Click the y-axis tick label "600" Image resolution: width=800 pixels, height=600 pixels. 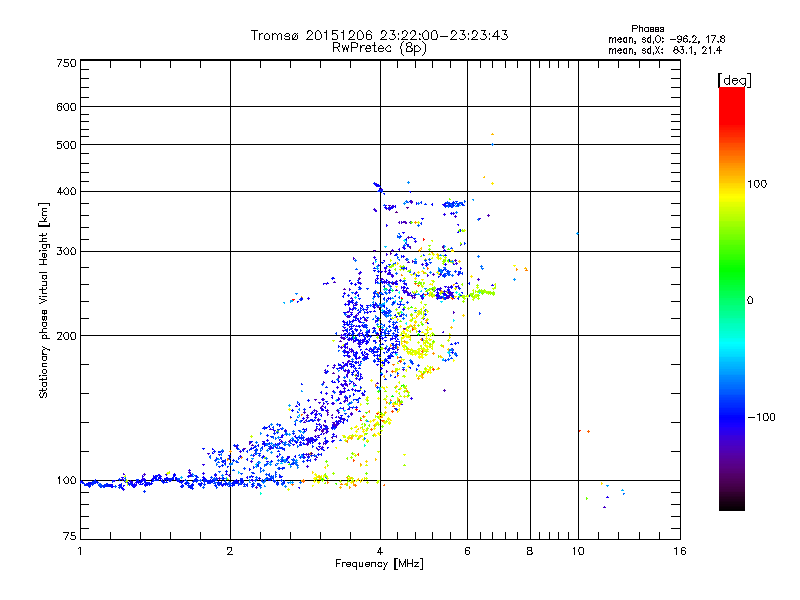tap(67, 107)
